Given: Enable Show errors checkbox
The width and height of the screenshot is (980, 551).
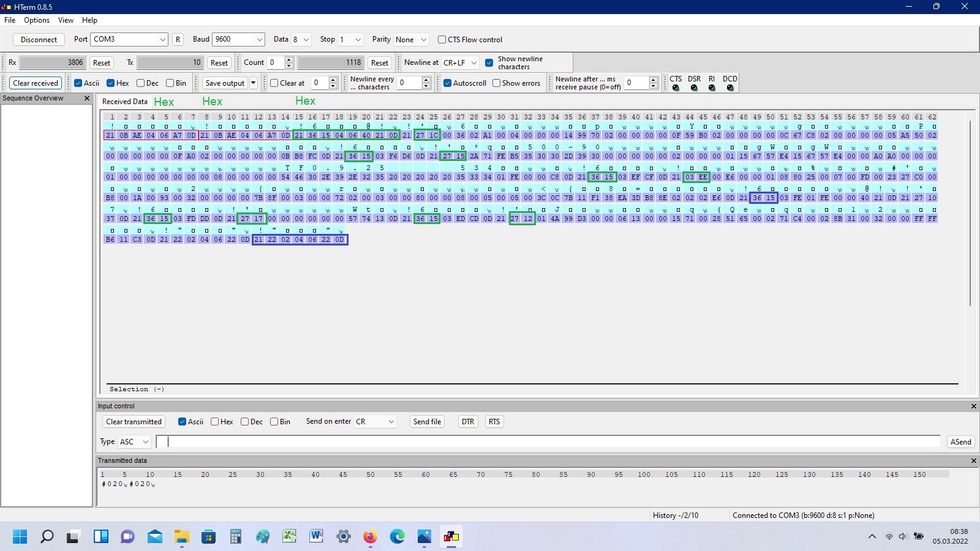Looking at the screenshot, I should pos(496,83).
